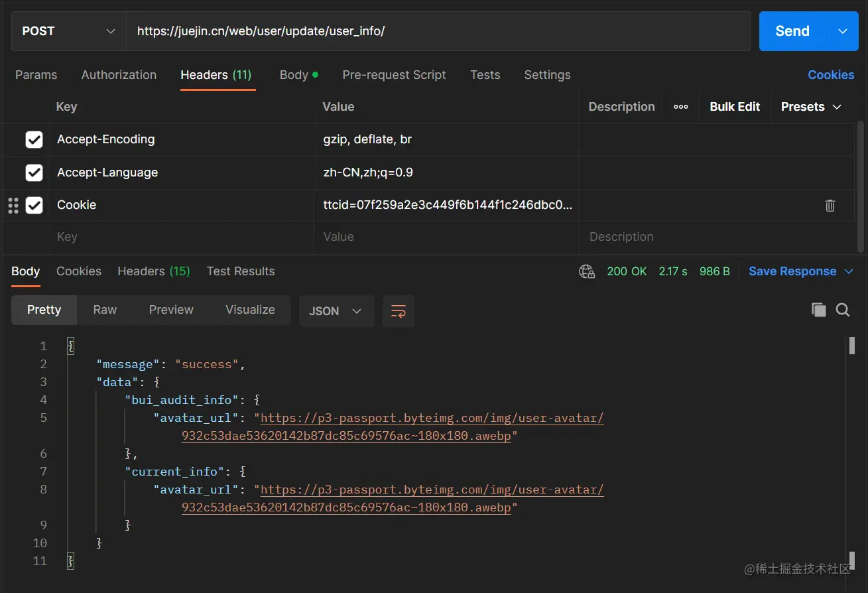Click the headers table scrollbar
Viewport: 868px width, 593px height.
coord(861,186)
